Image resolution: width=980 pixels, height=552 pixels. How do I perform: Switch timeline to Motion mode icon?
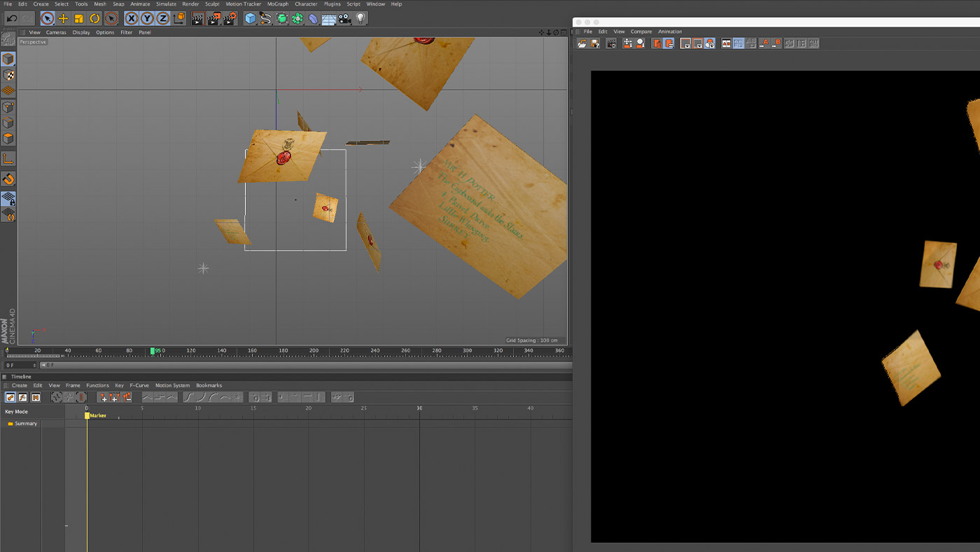(36, 397)
